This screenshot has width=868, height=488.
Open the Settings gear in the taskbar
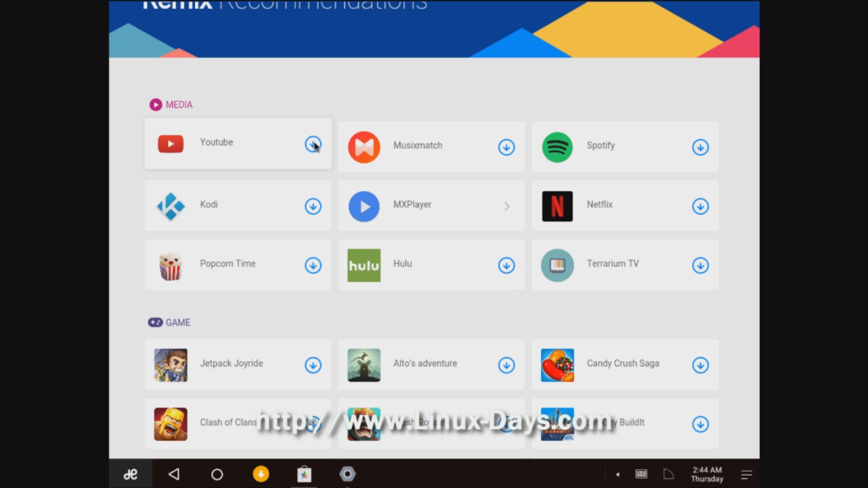pyautogui.click(x=347, y=474)
